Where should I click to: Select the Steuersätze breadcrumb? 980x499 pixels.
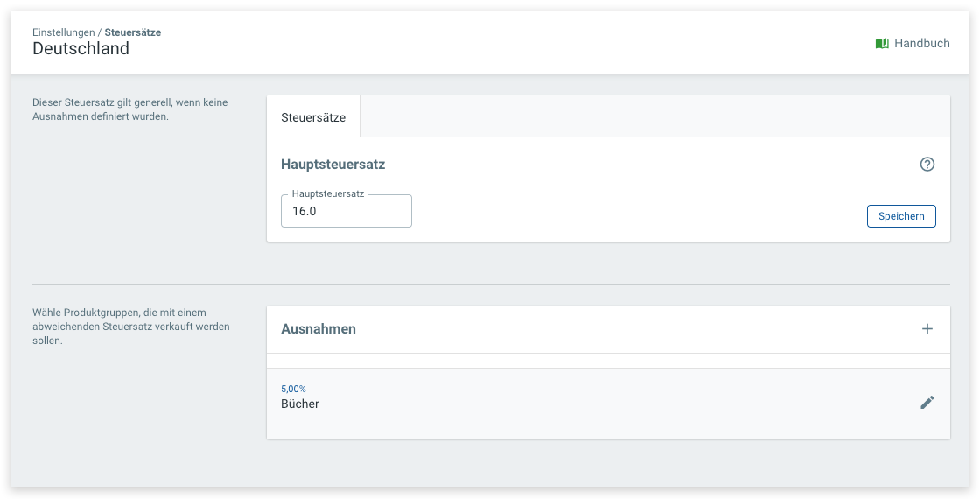pos(132,32)
